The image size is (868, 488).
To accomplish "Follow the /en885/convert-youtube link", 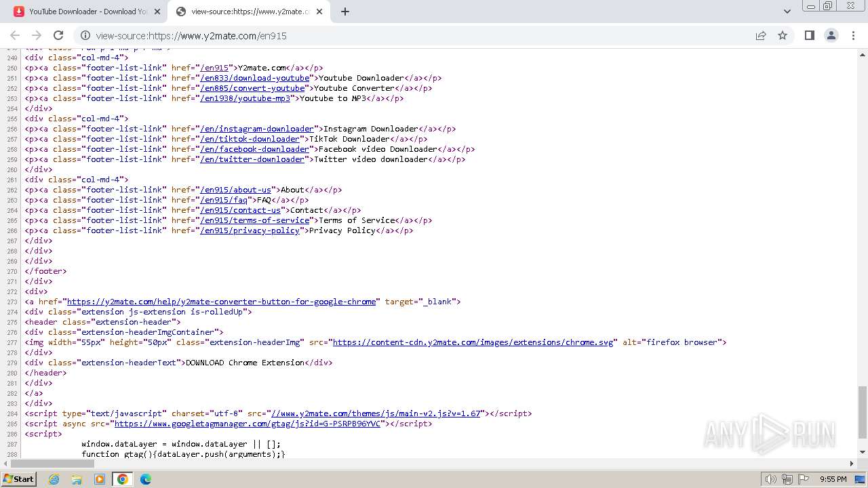I will coord(252,88).
